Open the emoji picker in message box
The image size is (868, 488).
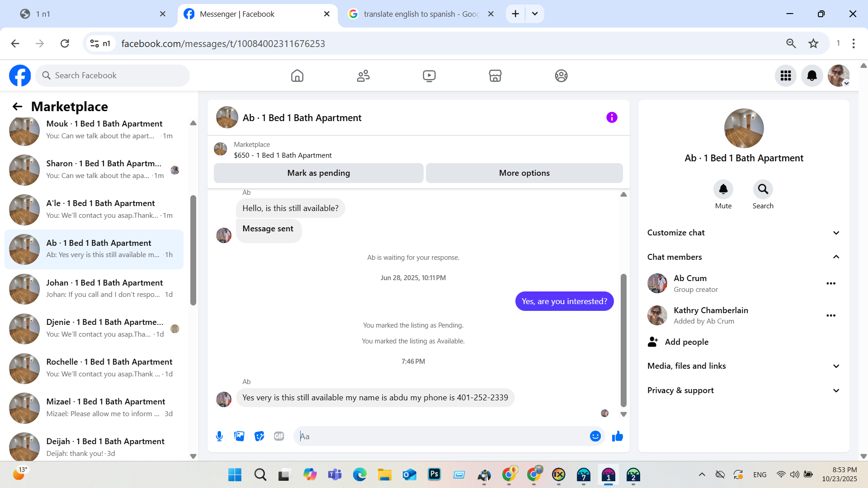tap(595, 436)
